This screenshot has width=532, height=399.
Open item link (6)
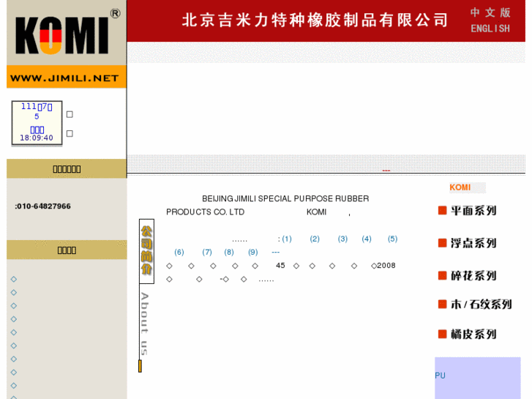point(179,253)
